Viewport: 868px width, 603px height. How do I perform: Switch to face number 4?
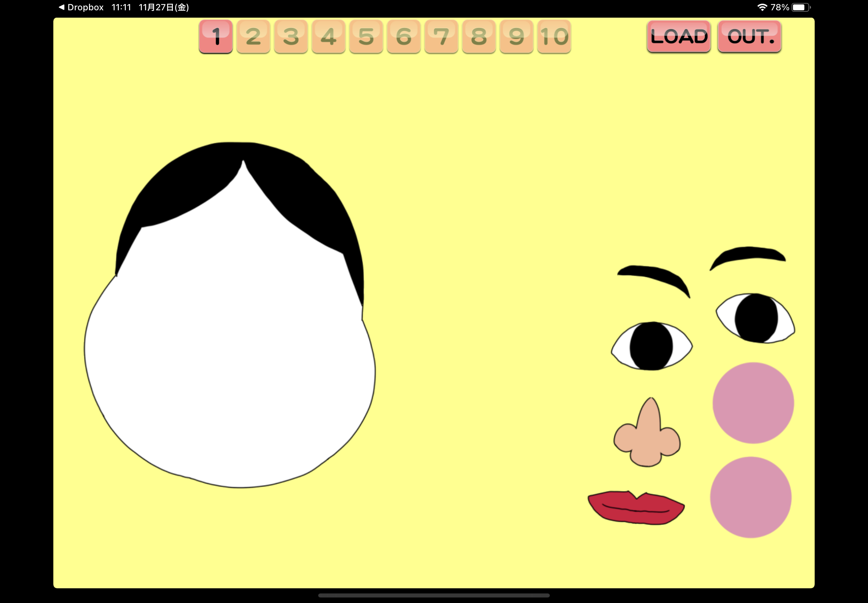(x=328, y=37)
